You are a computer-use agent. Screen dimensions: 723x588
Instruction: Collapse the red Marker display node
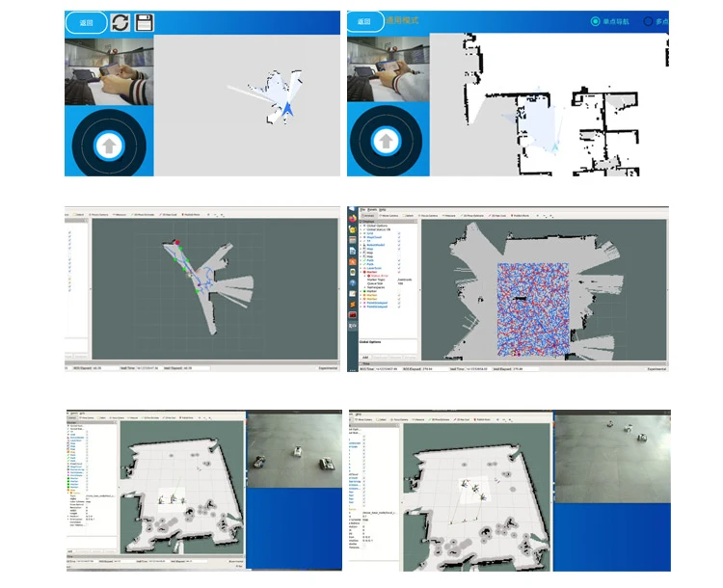coord(361,272)
